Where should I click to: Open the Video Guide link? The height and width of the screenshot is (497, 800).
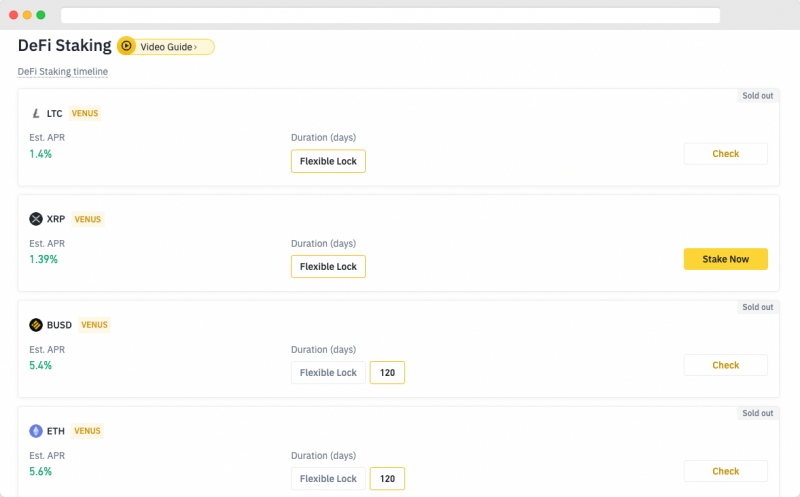pos(168,47)
